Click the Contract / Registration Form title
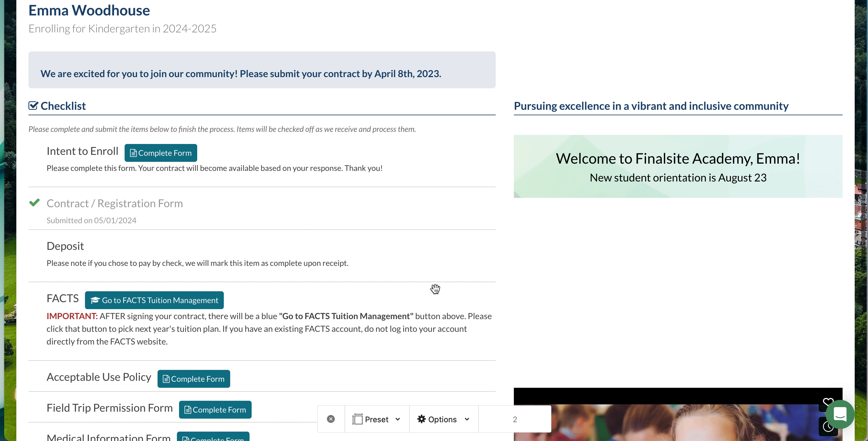This screenshot has width=868, height=441. click(115, 203)
